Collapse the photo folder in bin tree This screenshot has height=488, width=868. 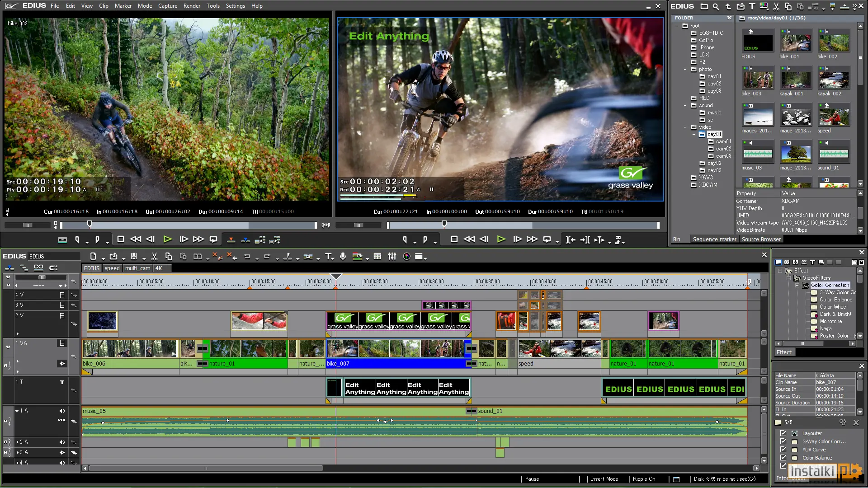click(x=685, y=69)
